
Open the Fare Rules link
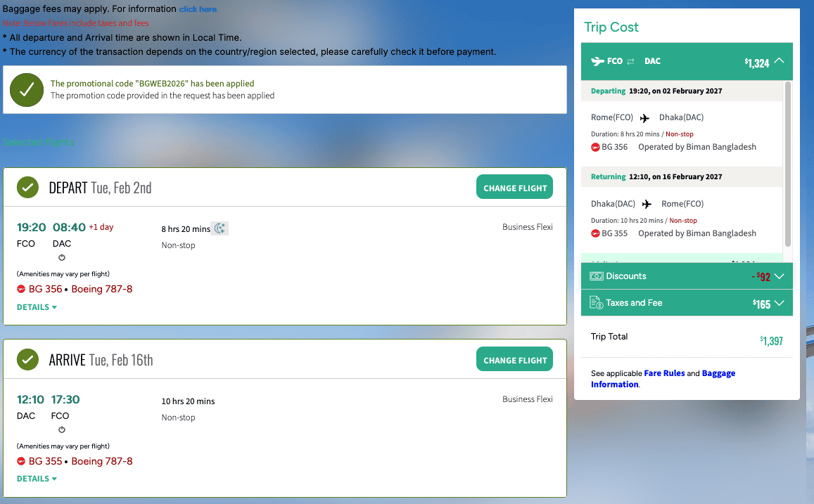coord(664,373)
